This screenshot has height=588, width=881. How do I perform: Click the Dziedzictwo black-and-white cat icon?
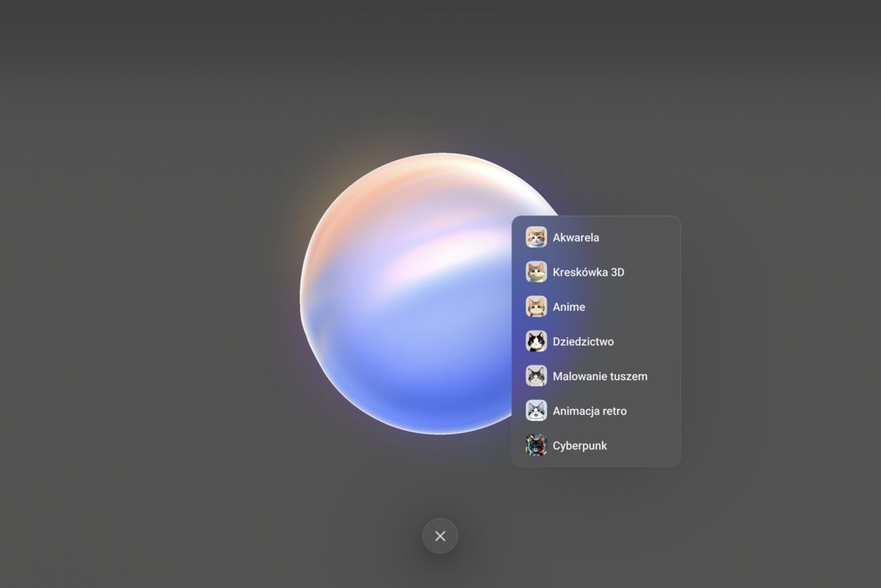[536, 341]
